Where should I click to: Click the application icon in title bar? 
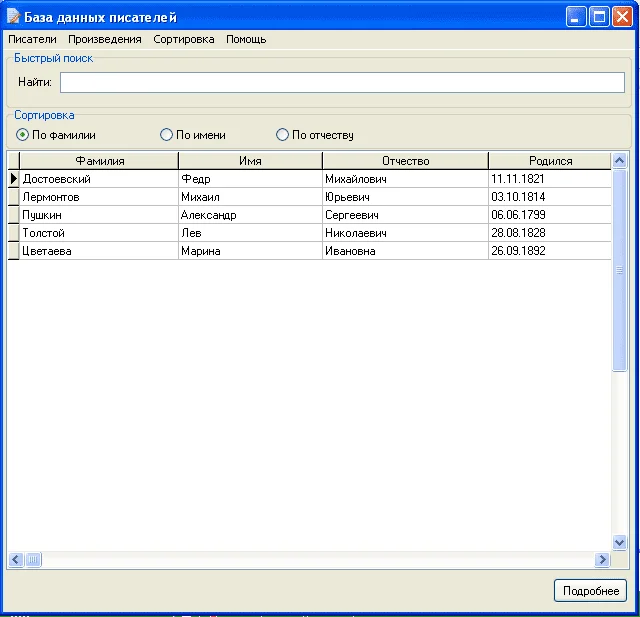click(13, 17)
